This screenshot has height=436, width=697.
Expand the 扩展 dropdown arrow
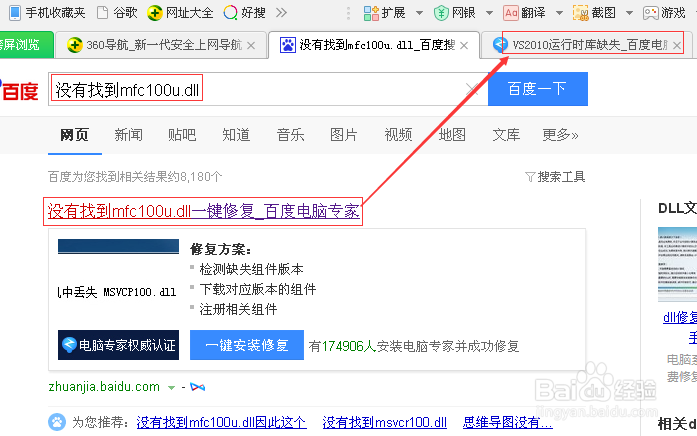click(419, 13)
